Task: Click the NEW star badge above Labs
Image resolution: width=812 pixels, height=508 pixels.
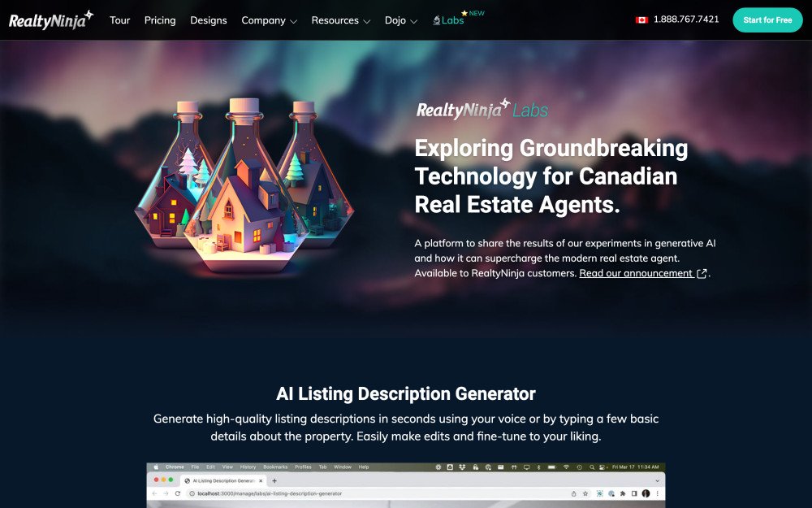Action: pyautogui.click(x=473, y=13)
